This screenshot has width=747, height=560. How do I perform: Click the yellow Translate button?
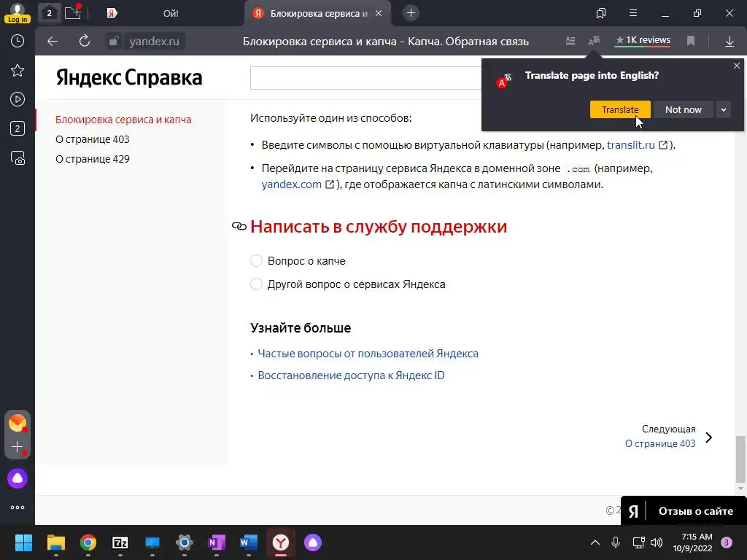pyautogui.click(x=620, y=109)
